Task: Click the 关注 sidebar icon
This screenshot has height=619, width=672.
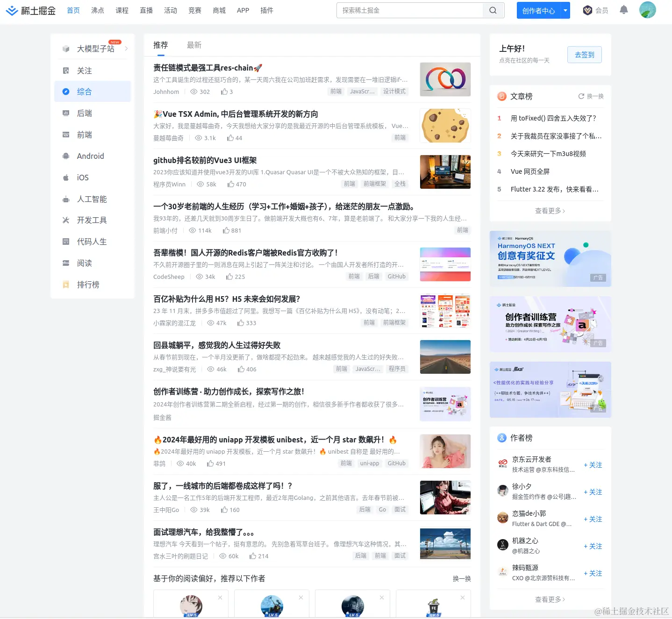Action: pos(66,71)
